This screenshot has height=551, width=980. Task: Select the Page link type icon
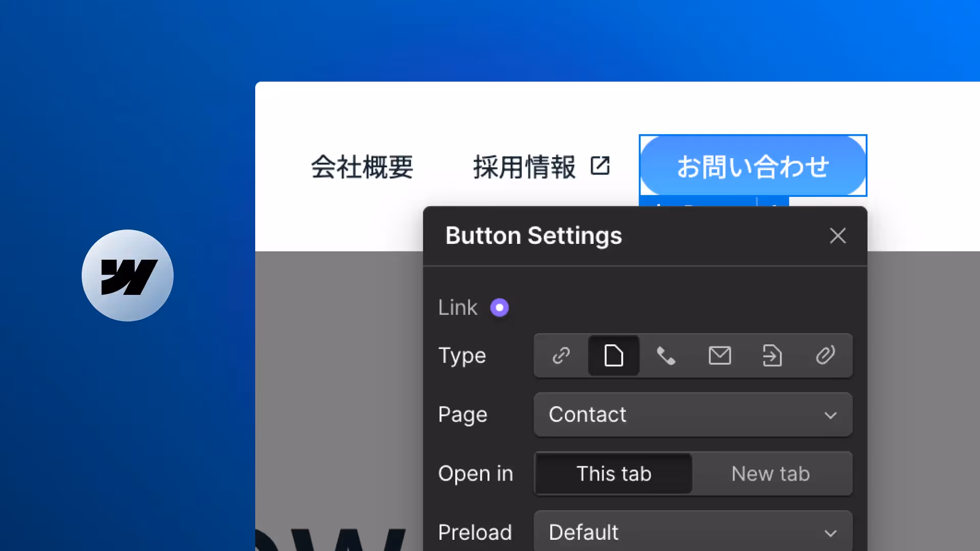[x=614, y=356]
